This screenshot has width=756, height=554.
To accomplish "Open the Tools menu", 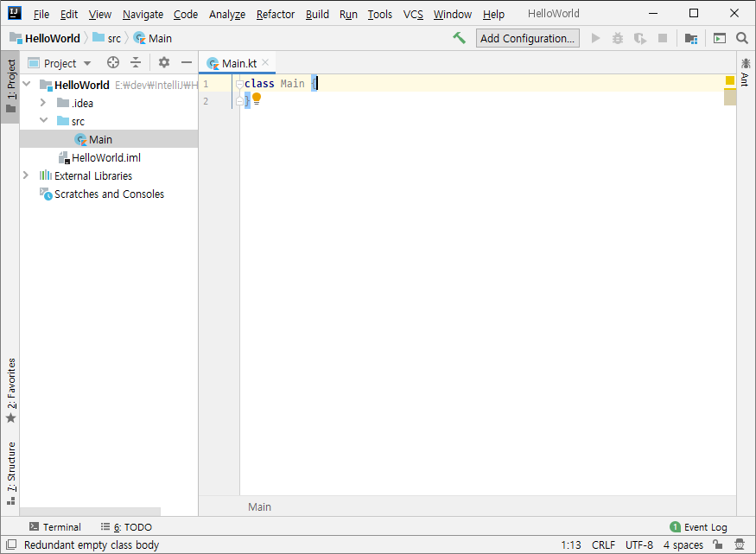I will pos(380,15).
